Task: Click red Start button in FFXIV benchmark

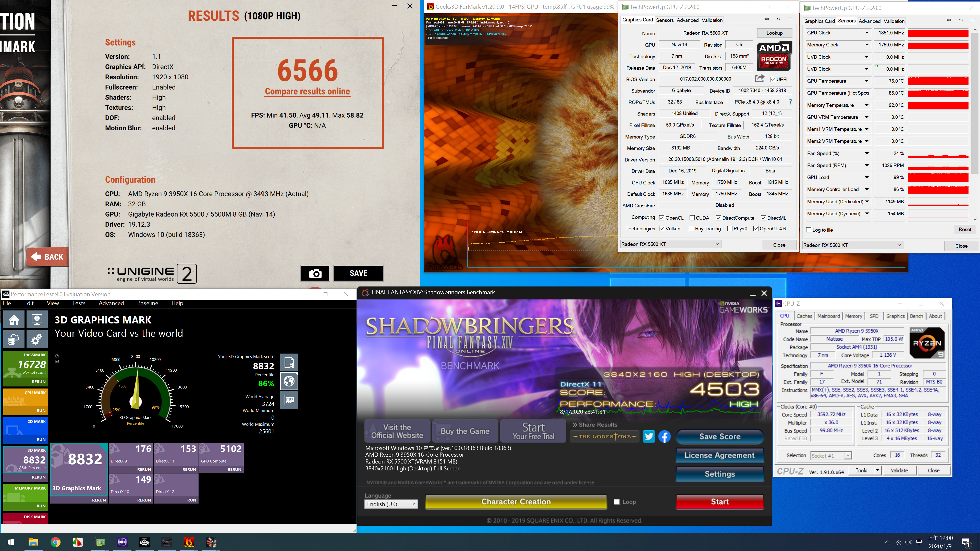Action: click(x=720, y=502)
